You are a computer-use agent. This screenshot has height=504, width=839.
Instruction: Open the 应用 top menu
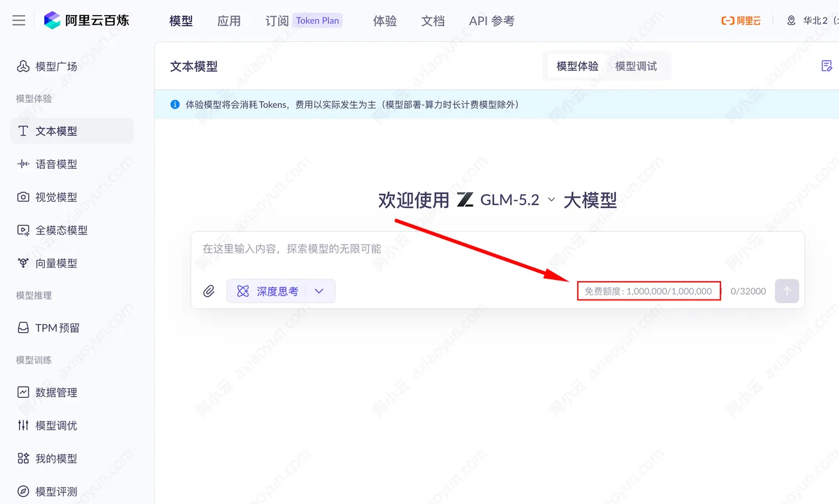pos(229,21)
